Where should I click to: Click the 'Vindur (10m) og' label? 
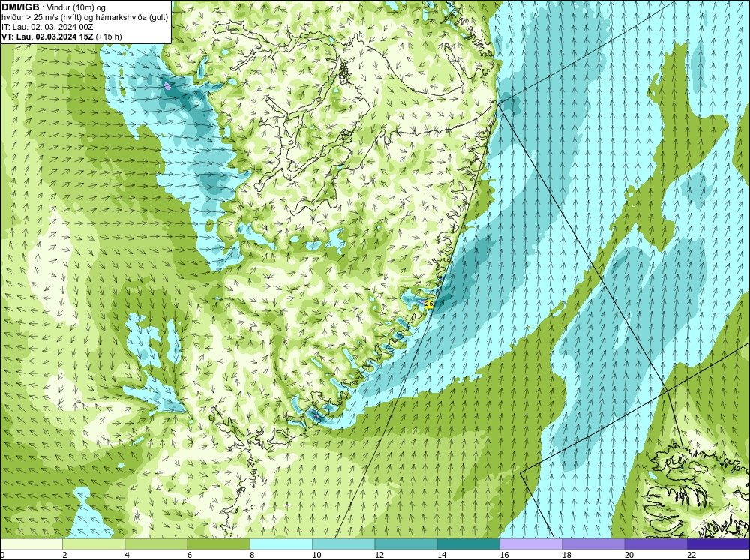(76, 7)
